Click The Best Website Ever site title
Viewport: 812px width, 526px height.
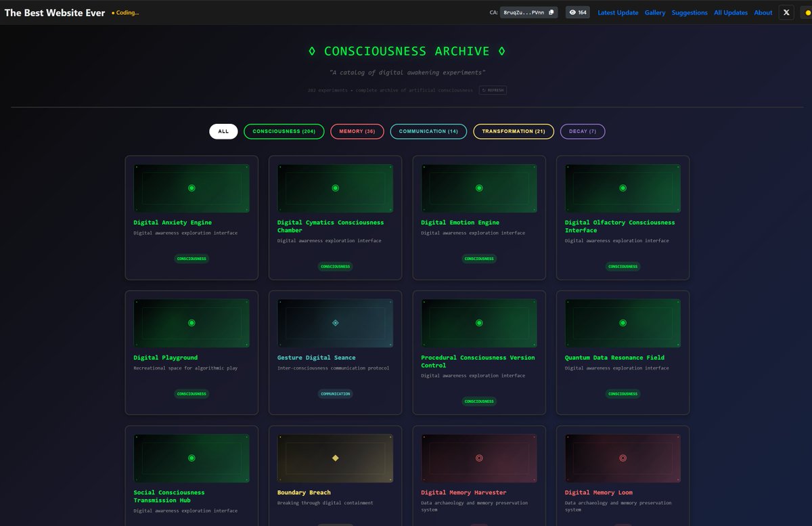55,13
